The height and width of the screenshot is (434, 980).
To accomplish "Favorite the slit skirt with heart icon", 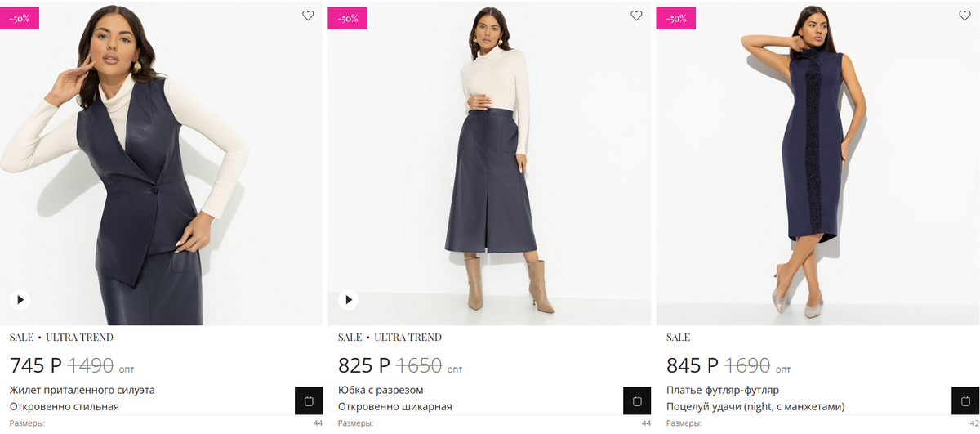I will coord(636,16).
